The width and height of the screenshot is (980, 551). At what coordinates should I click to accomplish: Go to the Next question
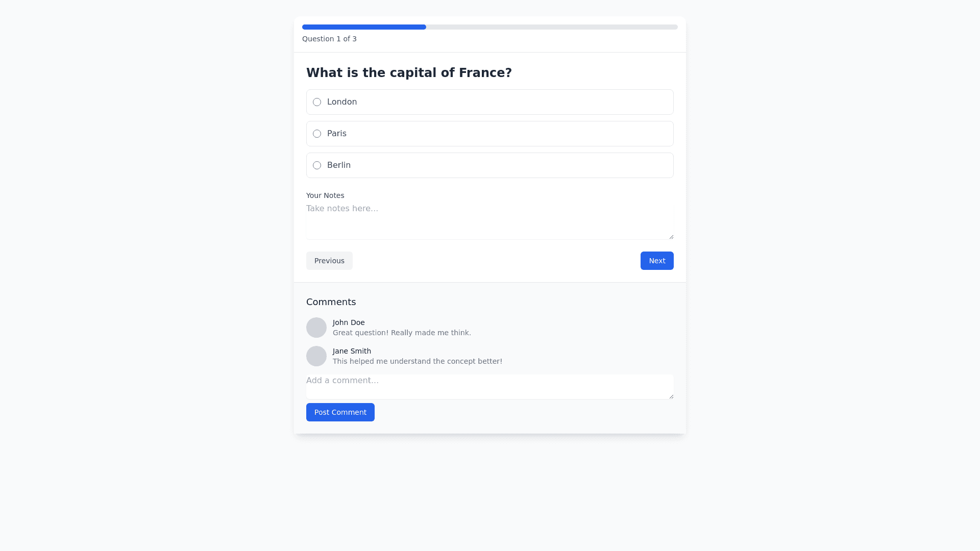[x=657, y=261]
